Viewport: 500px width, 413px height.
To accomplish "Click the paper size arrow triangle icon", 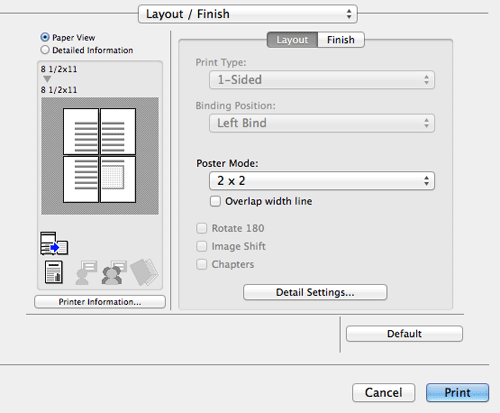I will click(x=47, y=79).
